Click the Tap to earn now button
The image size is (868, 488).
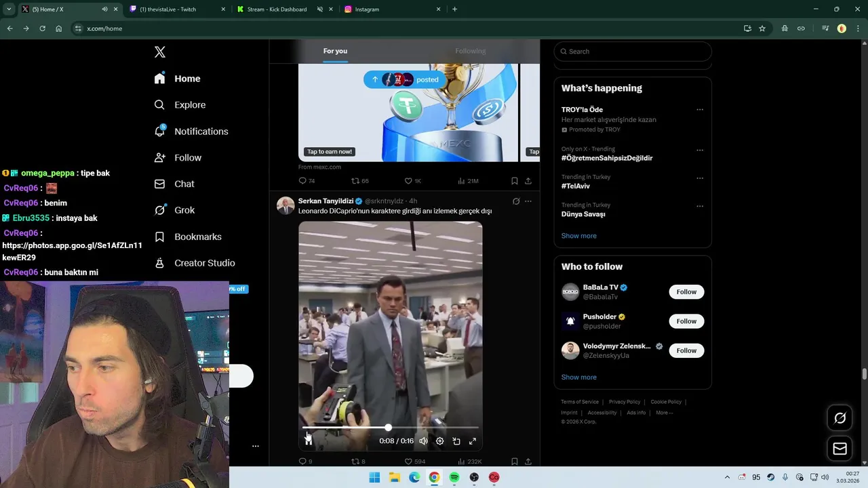click(x=330, y=152)
